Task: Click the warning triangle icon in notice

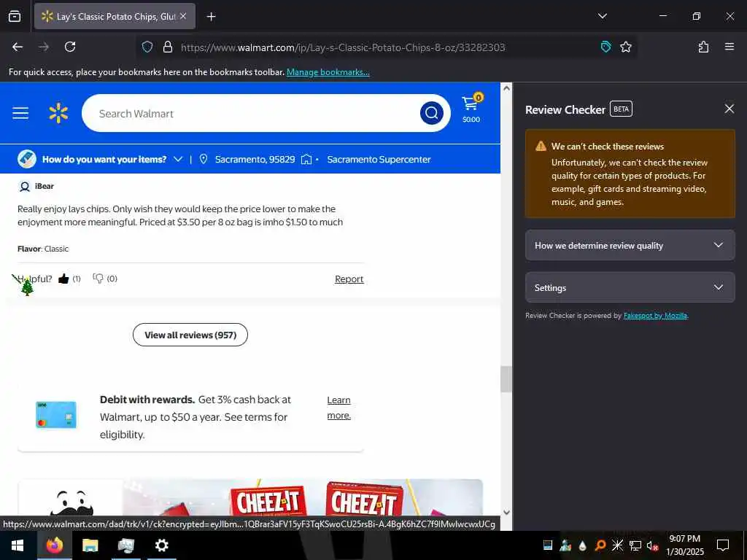Action: pos(541,146)
